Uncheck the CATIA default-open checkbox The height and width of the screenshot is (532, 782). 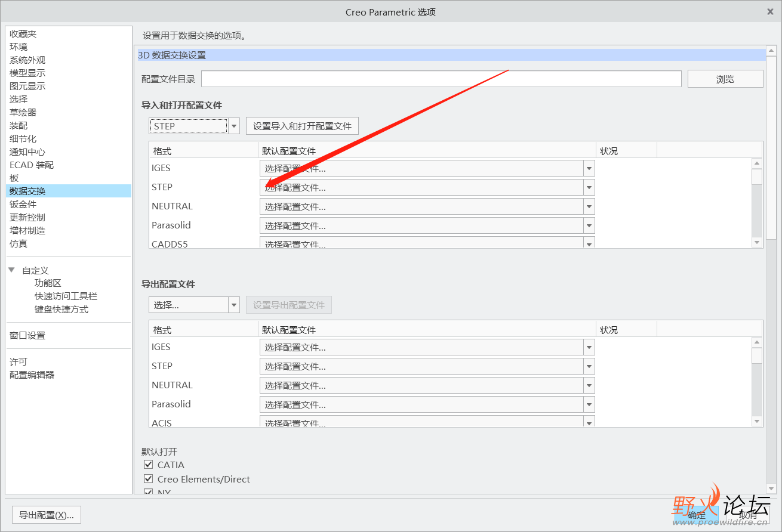[149, 465]
